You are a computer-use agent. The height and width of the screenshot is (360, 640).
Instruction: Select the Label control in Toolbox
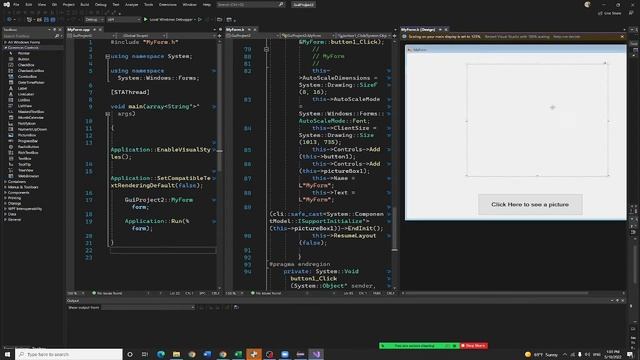[x=22, y=88]
